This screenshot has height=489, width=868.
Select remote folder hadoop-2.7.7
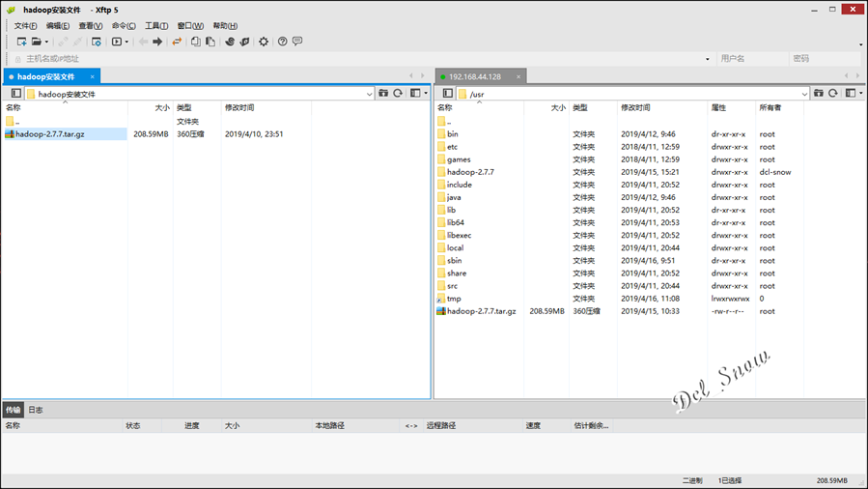pyautogui.click(x=470, y=172)
